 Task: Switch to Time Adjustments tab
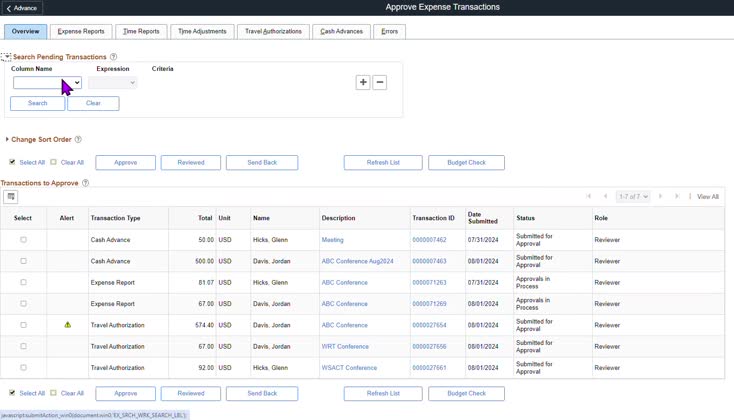coord(202,31)
